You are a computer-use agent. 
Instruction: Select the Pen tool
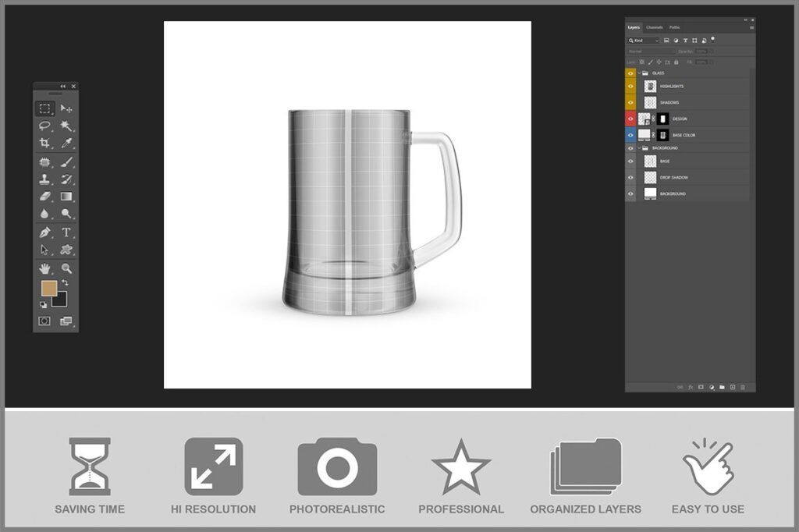[45, 232]
